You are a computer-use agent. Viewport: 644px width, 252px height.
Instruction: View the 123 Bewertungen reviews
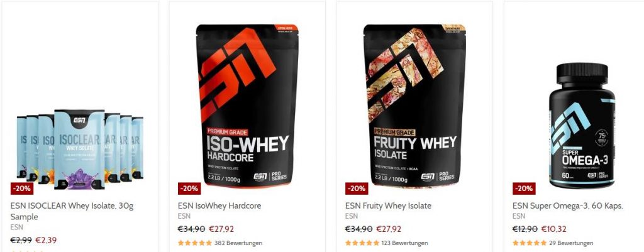tap(404, 243)
